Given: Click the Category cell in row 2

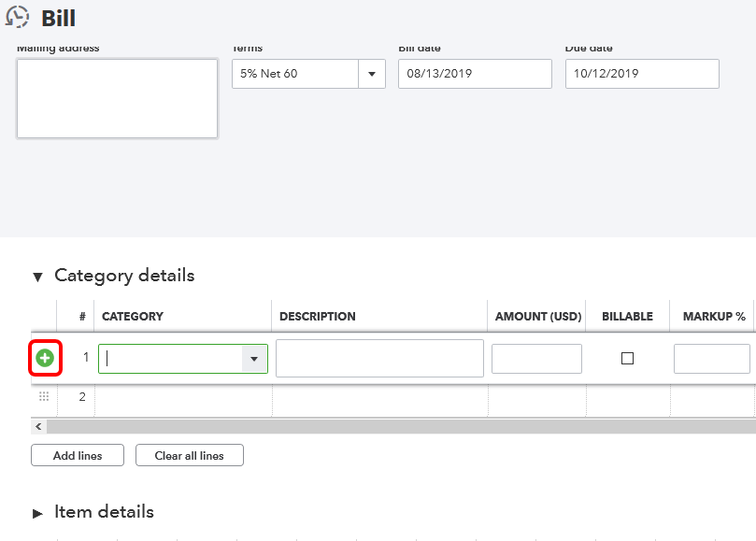Looking at the screenshot, I should pyautogui.click(x=183, y=397).
